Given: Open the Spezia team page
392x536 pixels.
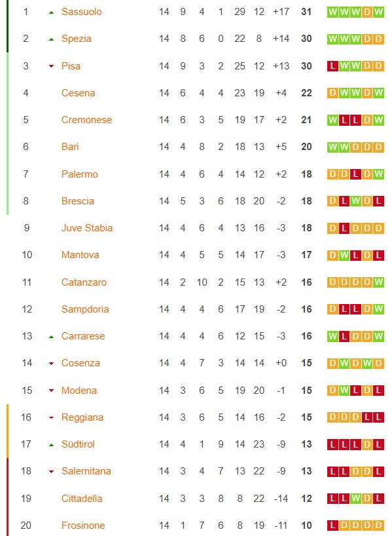Looking at the screenshot, I should pos(76,39).
